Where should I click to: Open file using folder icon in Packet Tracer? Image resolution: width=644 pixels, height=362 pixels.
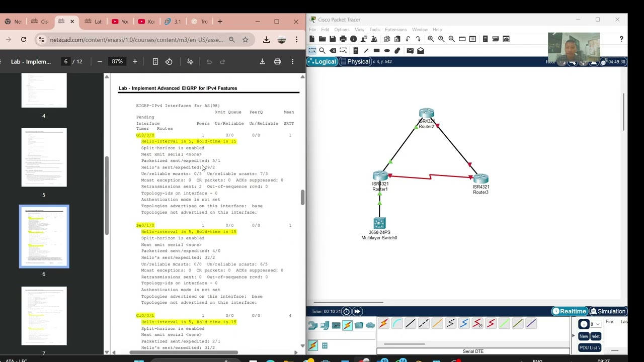[322, 39]
